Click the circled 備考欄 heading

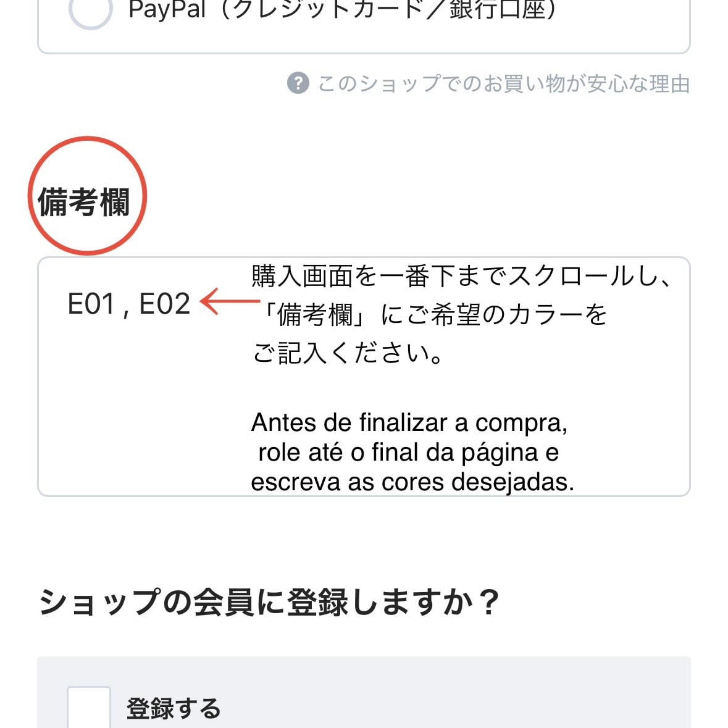(85, 202)
